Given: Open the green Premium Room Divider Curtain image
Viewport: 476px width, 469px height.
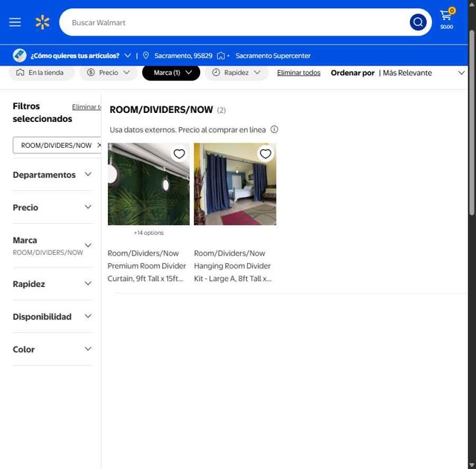Looking at the screenshot, I should [x=149, y=184].
